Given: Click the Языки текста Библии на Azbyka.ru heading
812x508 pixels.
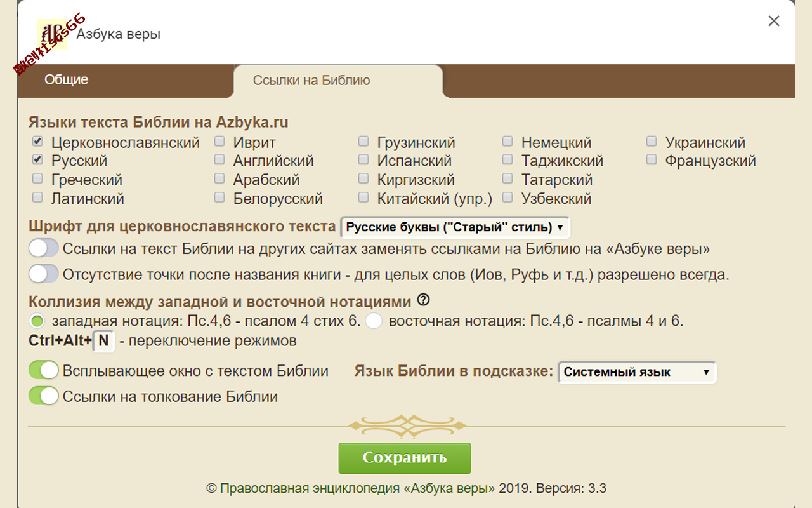Looking at the screenshot, I should [x=159, y=122].
